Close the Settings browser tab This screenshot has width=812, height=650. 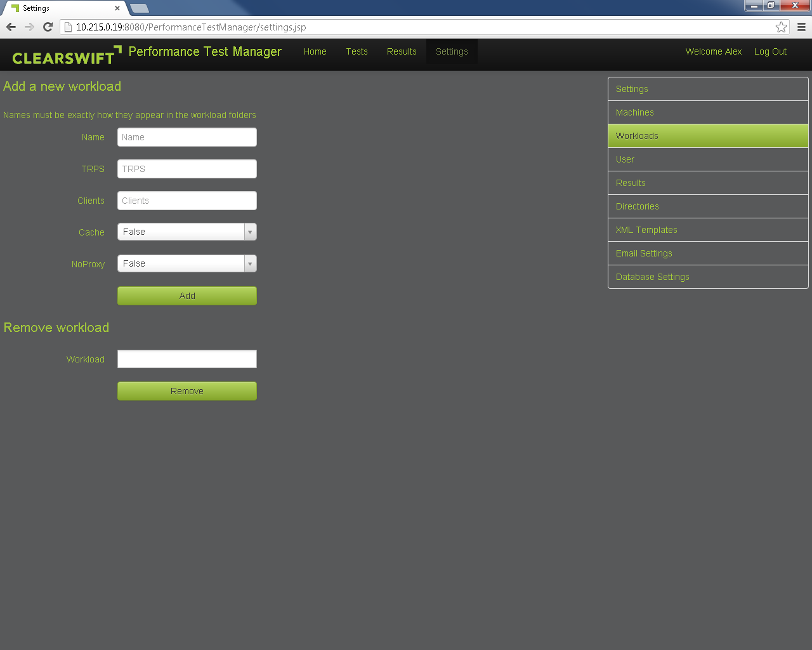(117, 8)
